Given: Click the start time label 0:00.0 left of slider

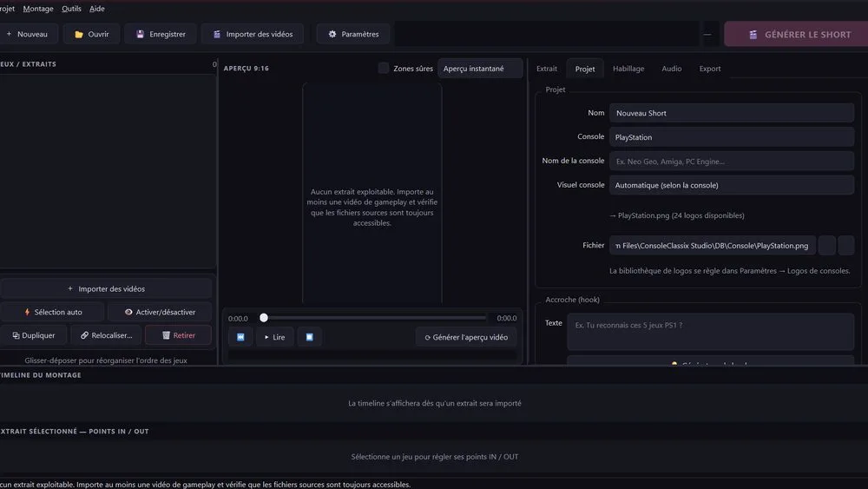Looking at the screenshot, I should pos(238,319).
